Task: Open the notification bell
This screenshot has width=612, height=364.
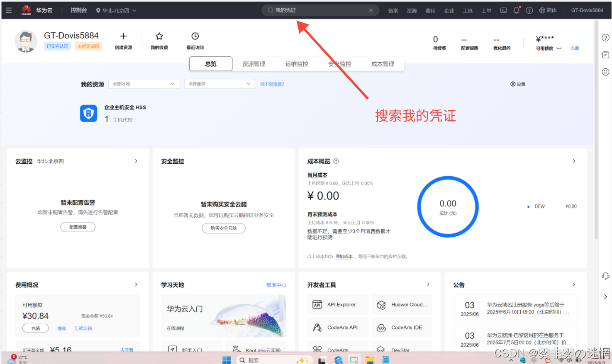Action: (517, 10)
